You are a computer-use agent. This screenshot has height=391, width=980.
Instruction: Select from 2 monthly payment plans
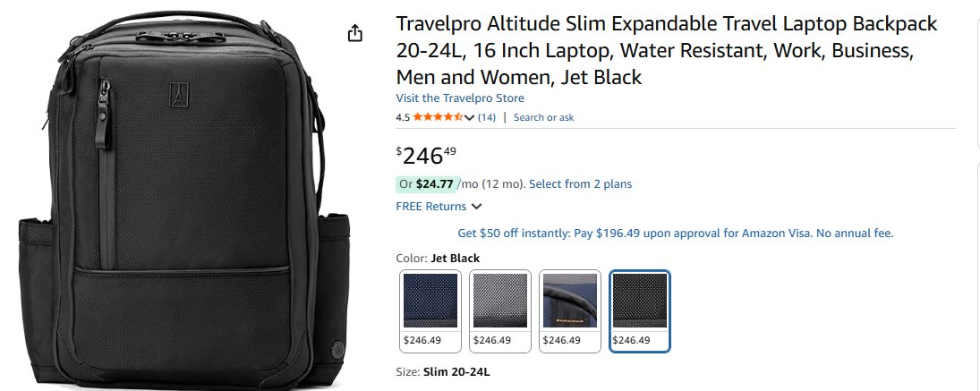click(x=580, y=184)
